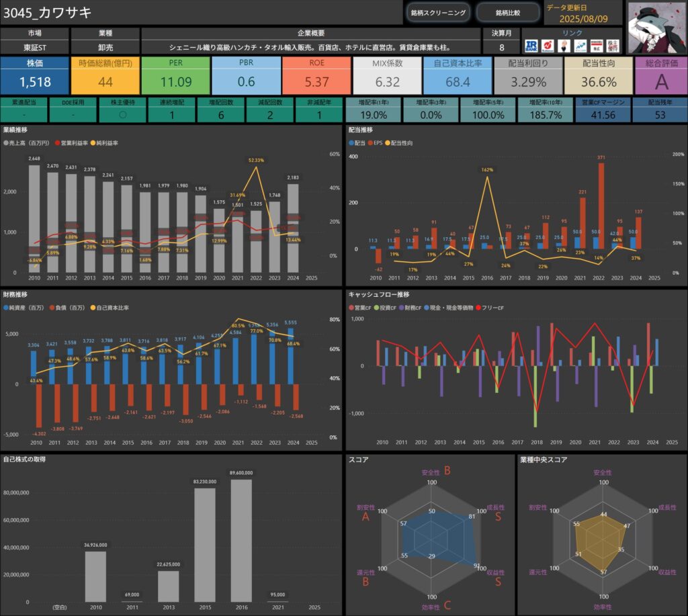Click the 純利益率 legend entry
The height and width of the screenshot is (616, 688).
click(104, 143)
